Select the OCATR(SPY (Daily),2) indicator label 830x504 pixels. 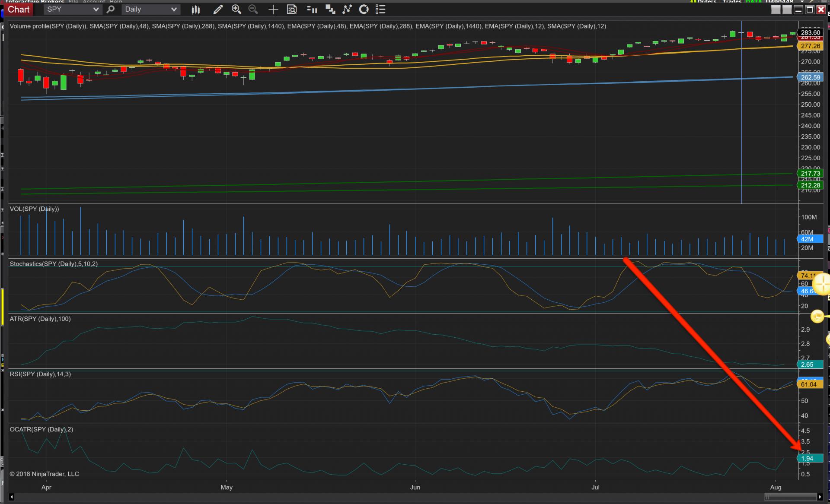pyautogui.click(x=41, y=429)
